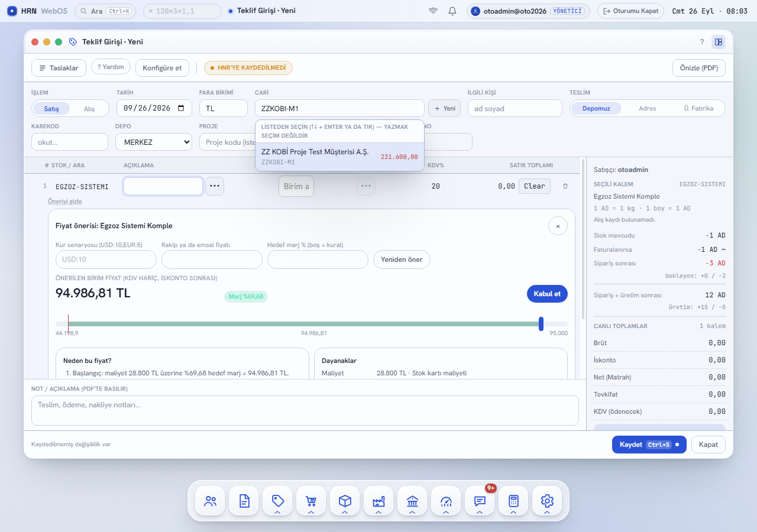Click the notification bell in the top bar
Screen dimensions: 757x532
[452, 11]
